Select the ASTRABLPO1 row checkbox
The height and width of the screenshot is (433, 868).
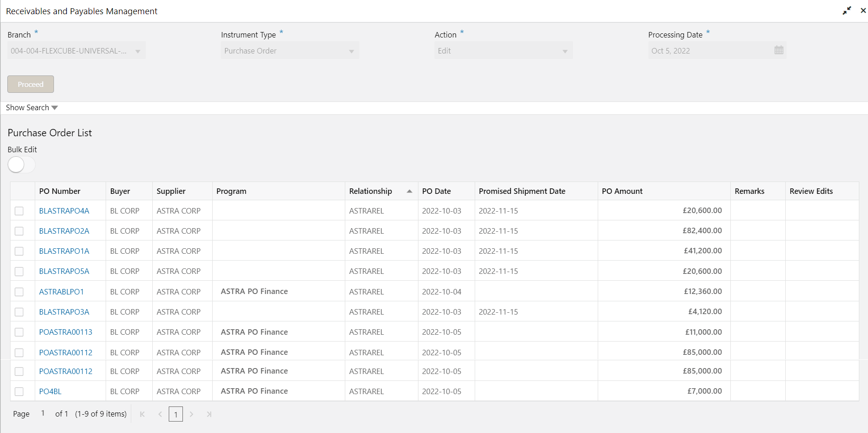19,292
